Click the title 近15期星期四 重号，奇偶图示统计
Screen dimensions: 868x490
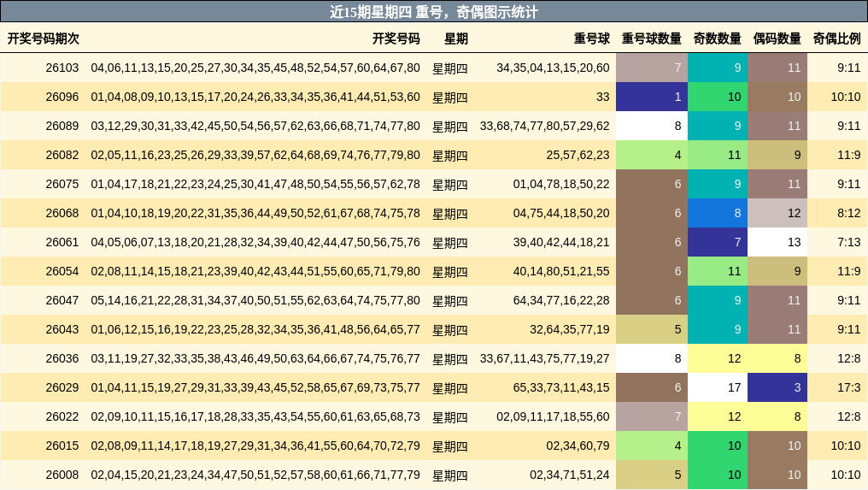click(433, 12)
